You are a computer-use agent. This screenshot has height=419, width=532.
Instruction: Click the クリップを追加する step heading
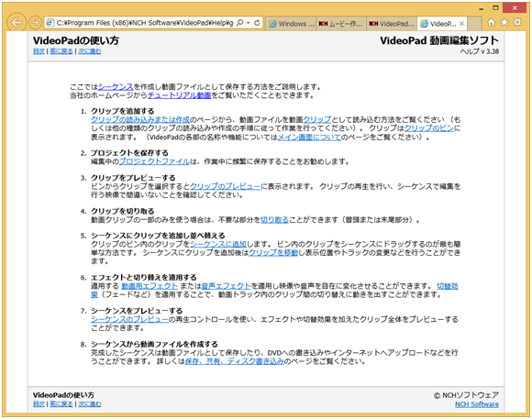coord(123,111)
